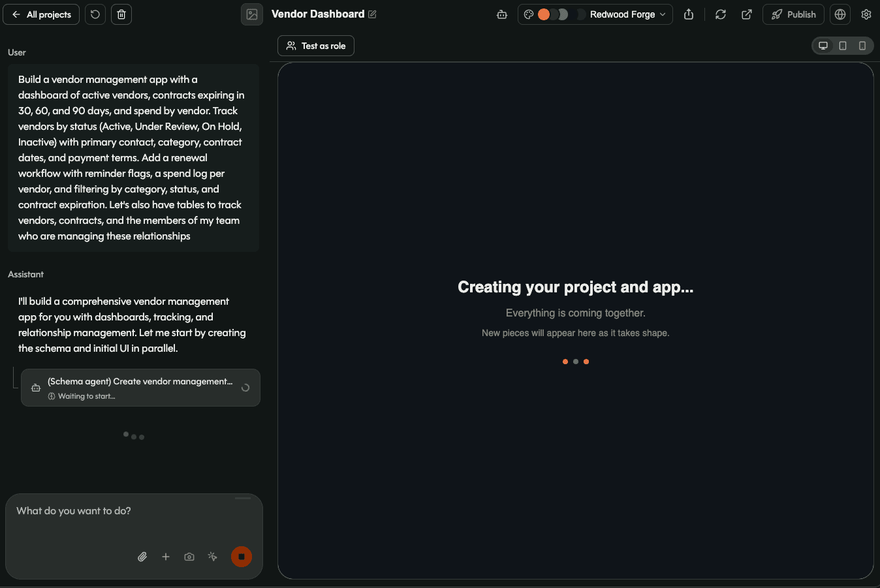Click the share/export icon

[689, 14]
